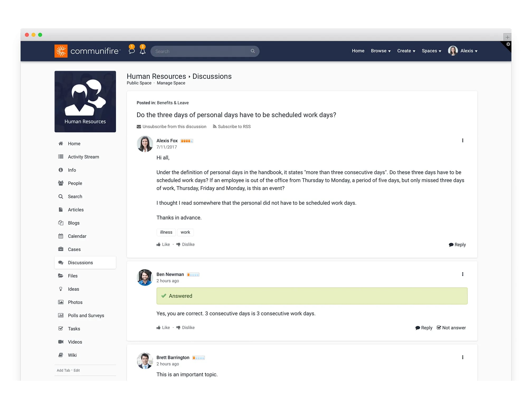
Task: Click the Calendar icon in sidebar
Action: tap(61, 236)
